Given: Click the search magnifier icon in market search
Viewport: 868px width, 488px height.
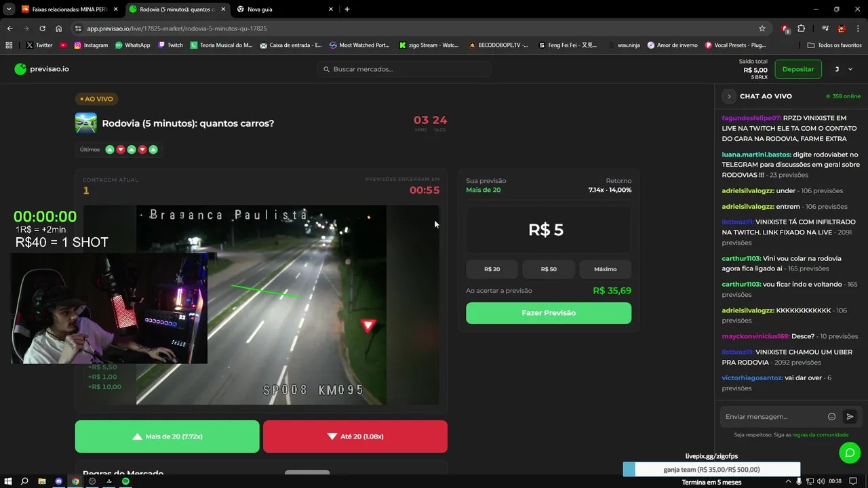Looking at the screenshot, I should coord(326,69).
